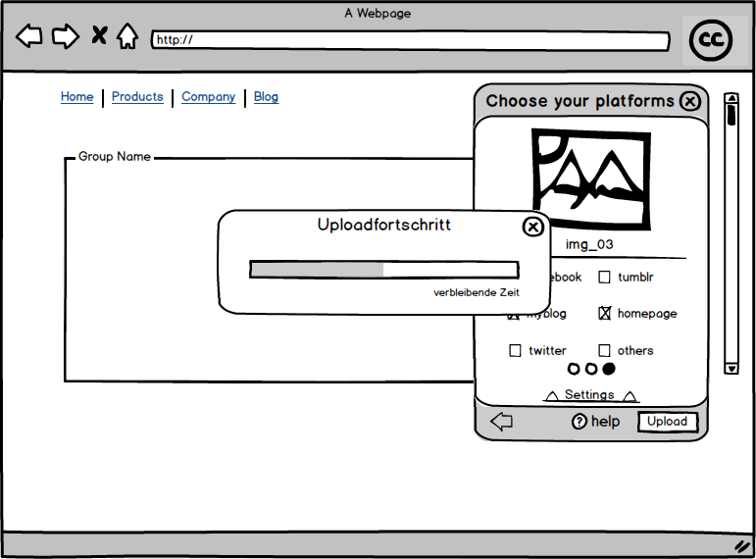Click the browser forward arrow
The image size is (756, 559).
tap(65, 37)
